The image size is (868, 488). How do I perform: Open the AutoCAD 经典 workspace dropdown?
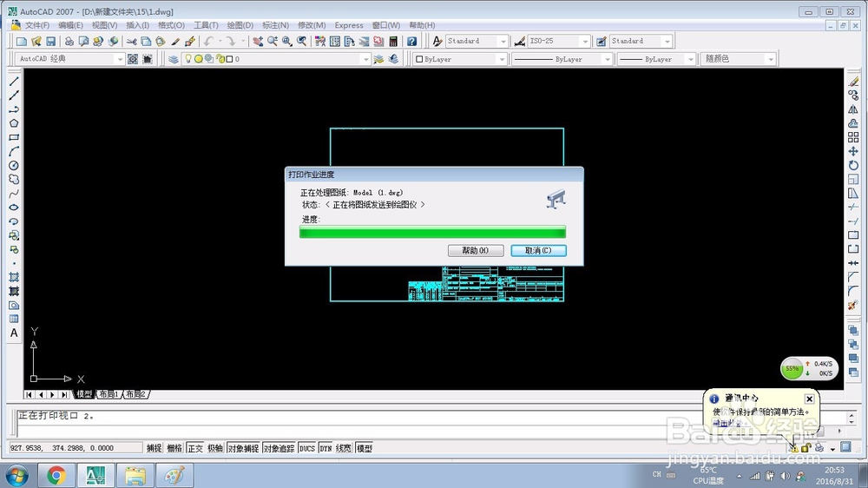point(119,59)
